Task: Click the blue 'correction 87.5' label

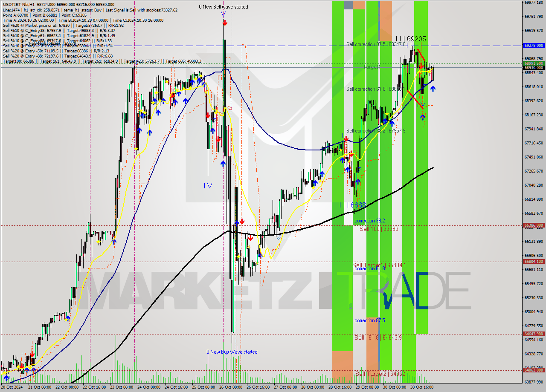Action: click(x=370, y=320)
